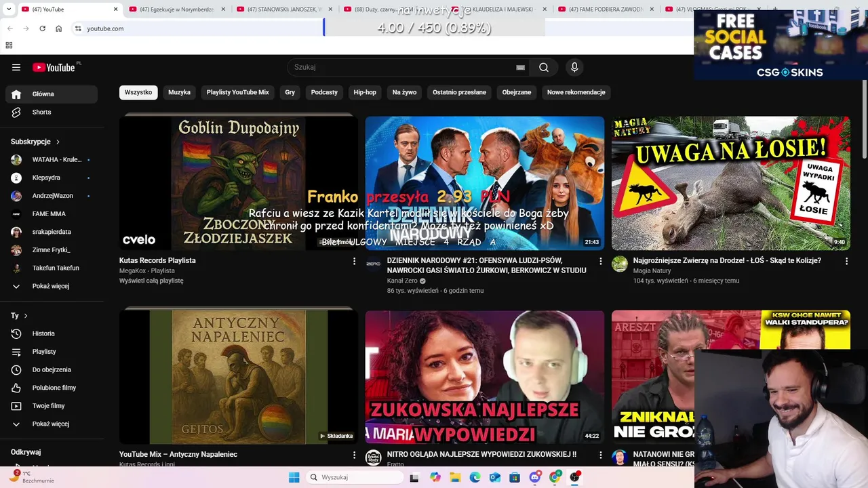The image size is (868, 488).
Task: Open Główna in the sidebar
Action: coord(52,94)
